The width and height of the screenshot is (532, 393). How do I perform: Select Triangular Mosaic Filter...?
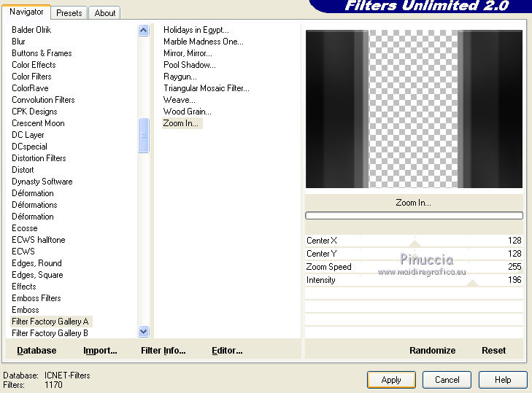tap(207, 88)
